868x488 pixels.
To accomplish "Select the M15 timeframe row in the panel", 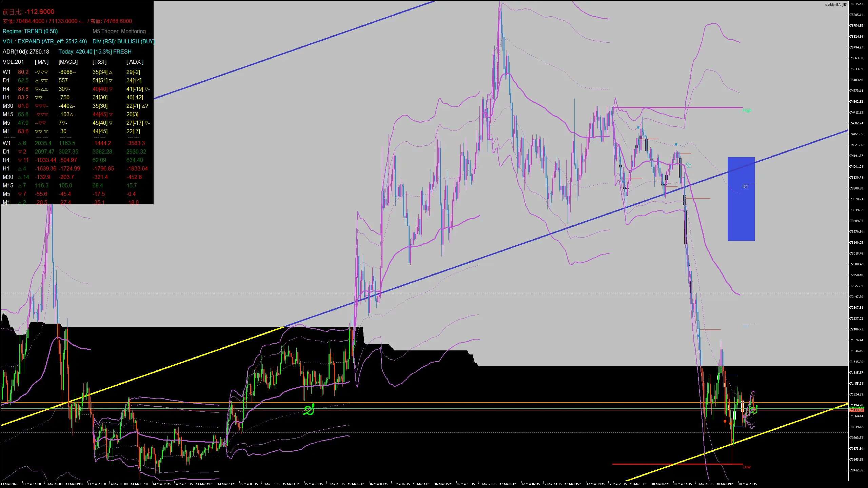I will click(7, 114).
